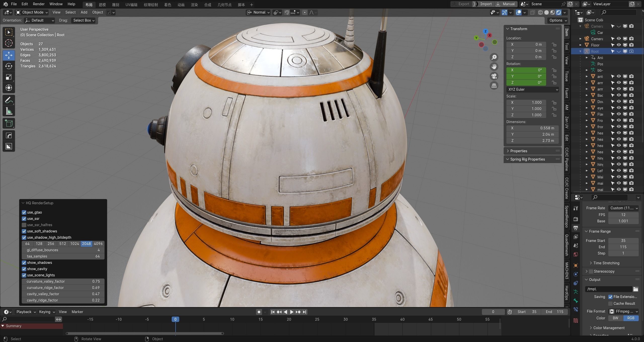Switch to the UV编辑 workspace tab
The height and width of the screenshot is (342, 644).
pyautogui.click(x=131, y=5)
